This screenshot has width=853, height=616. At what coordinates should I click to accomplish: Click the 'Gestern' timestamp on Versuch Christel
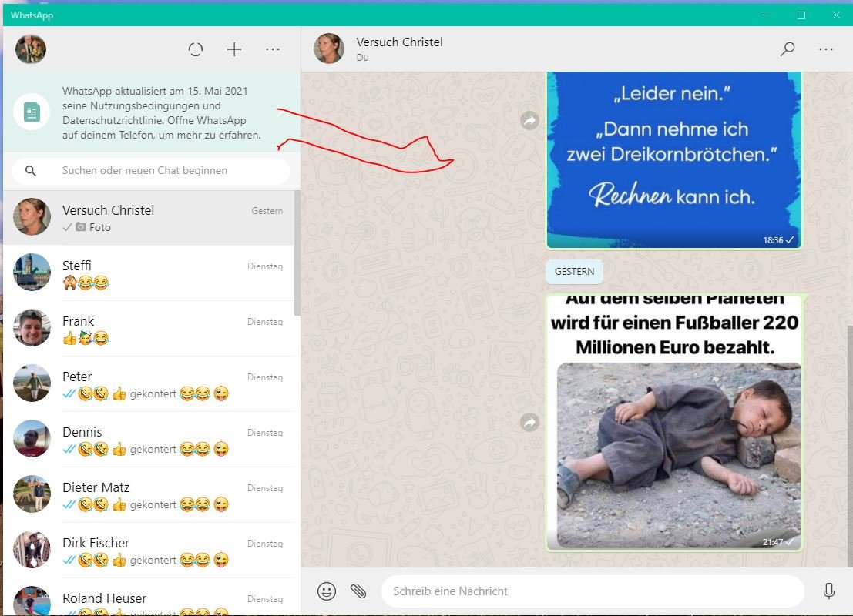267,211
